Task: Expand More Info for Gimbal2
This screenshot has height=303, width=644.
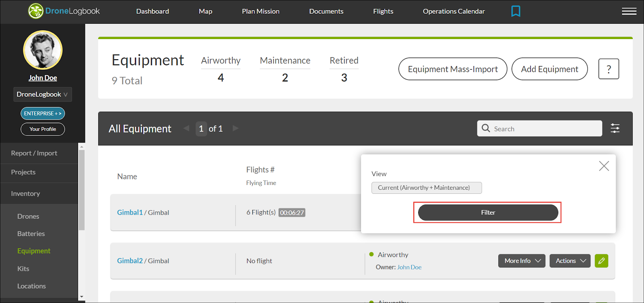Action: [522, 261]
